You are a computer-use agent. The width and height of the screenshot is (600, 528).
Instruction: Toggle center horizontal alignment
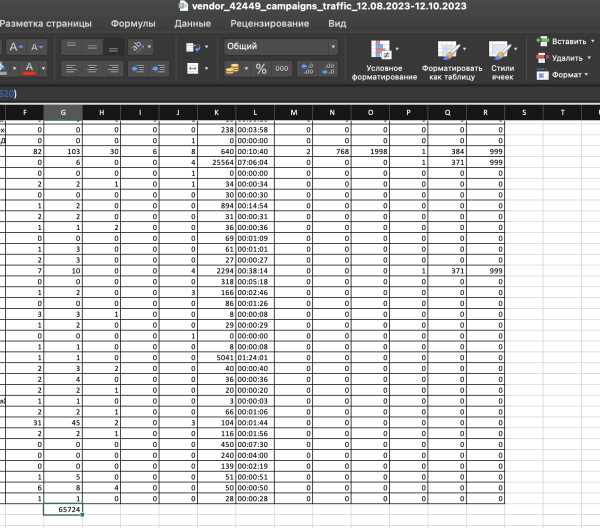92,69
